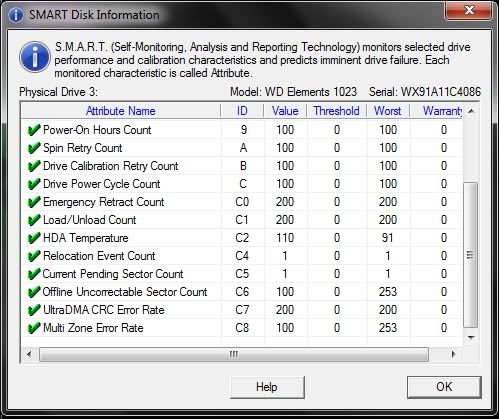Click the checkmark next to Relocation Event Count

point(34,256)
